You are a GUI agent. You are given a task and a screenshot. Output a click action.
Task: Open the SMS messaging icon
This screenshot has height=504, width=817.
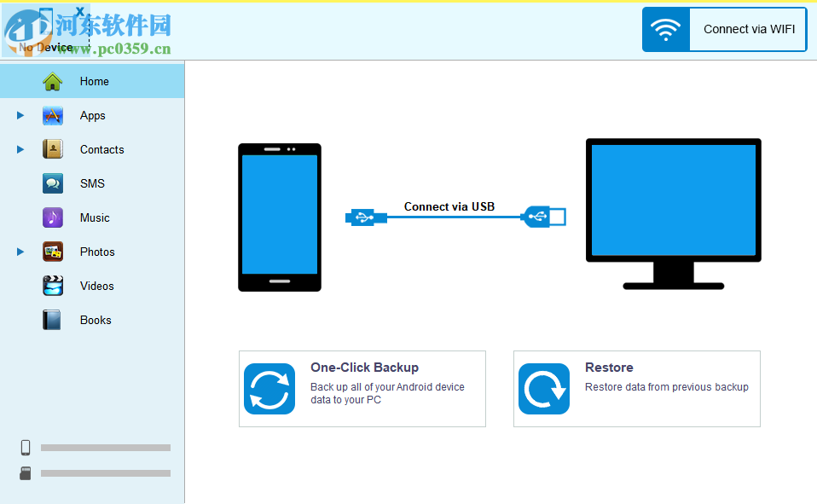click(52, 183)
